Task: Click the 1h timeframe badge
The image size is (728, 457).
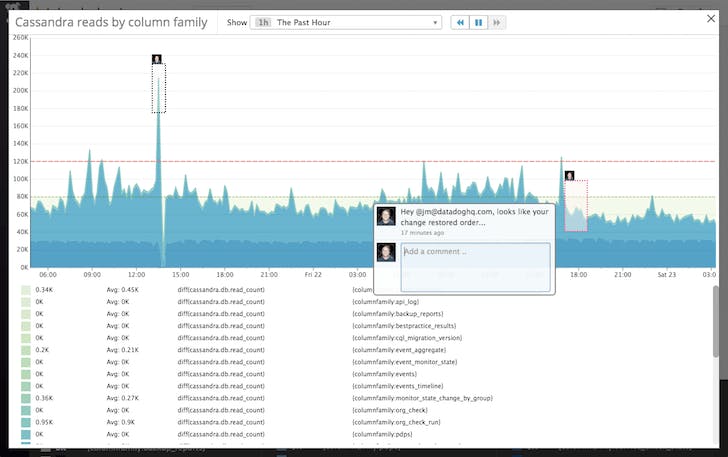Action: (262, 22)
